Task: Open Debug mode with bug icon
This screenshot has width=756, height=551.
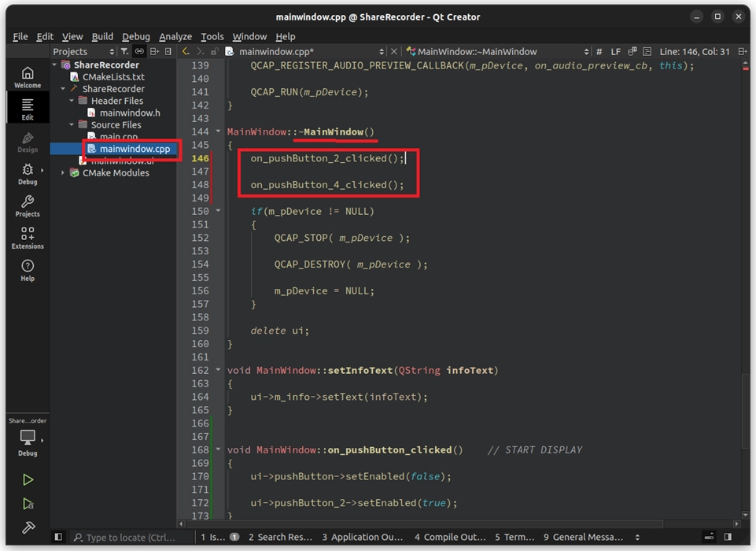Action: coord(28,174)
